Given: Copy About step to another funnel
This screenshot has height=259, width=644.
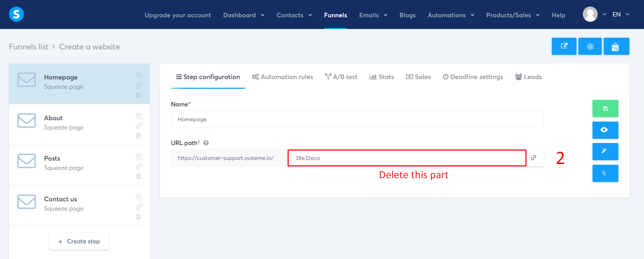Looking at the screenshot, I should pos(139,126).
